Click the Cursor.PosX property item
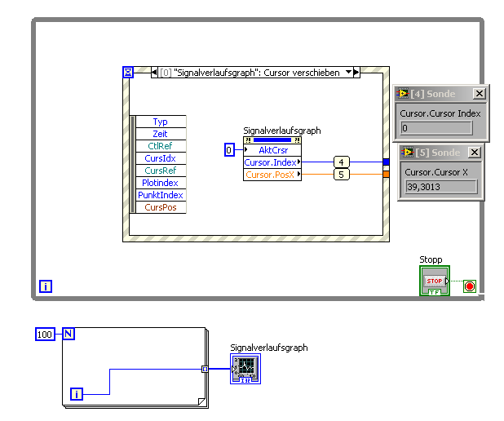The height and width of the screenshot is (421, 504). 272,175
